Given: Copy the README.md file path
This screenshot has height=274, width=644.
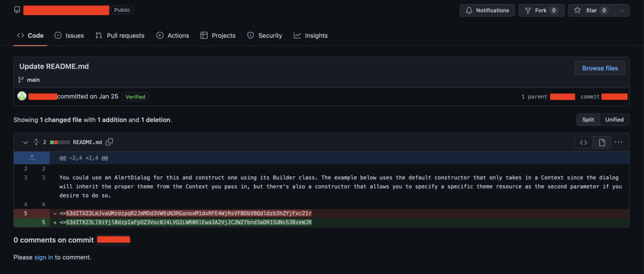Looking at the screenshot, I should tap(109, 142).
